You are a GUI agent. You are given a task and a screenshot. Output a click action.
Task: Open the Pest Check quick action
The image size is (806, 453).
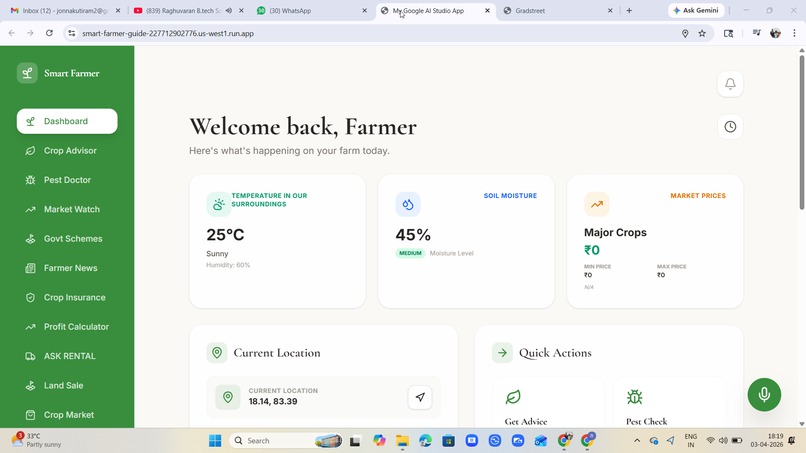[669, 404]
